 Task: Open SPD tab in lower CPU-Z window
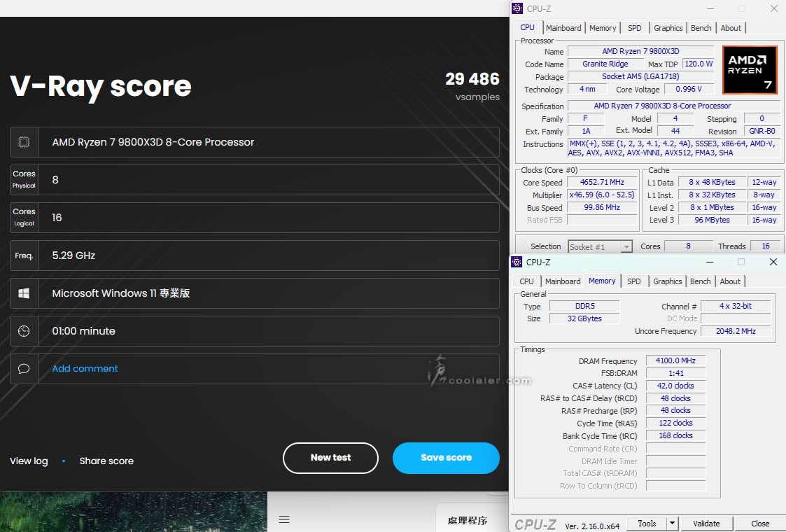(634, 281)
